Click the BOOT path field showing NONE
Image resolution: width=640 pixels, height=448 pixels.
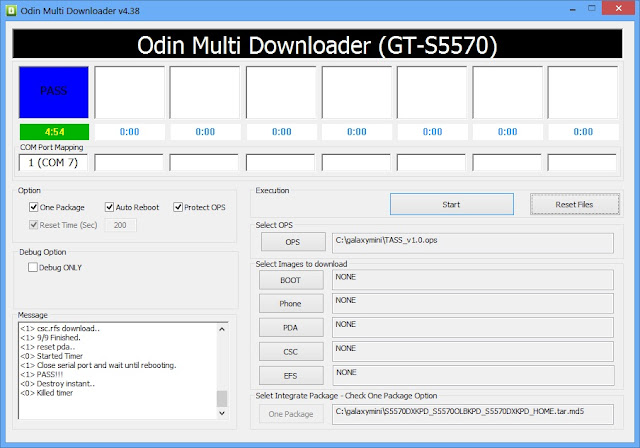tap(473, 280)
